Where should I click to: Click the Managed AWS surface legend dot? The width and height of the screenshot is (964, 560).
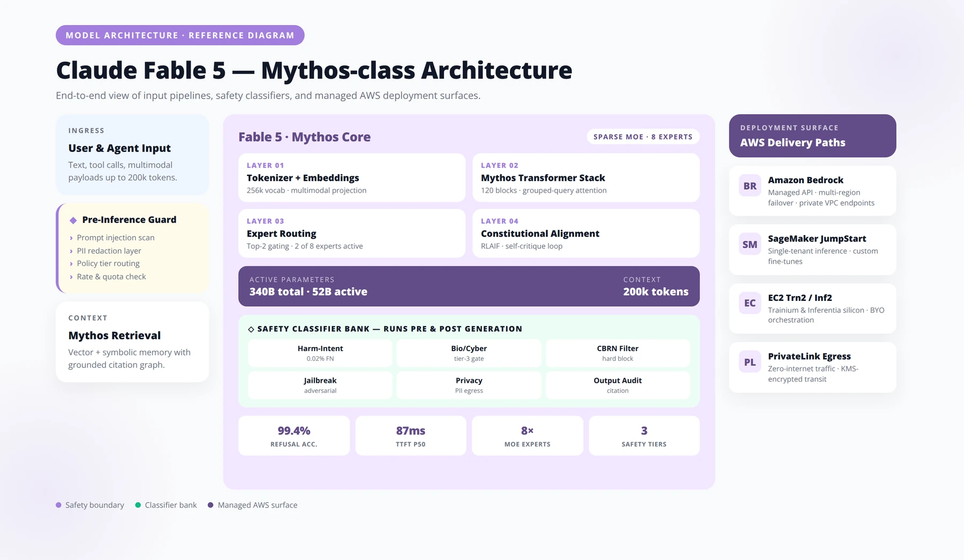[x=210, y=505]
